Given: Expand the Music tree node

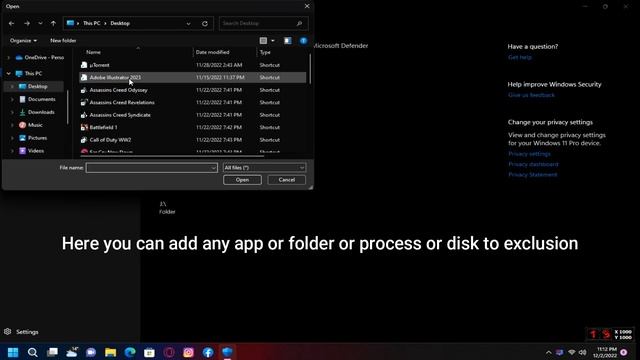Looking at the screenshot, I should click(12, 125).
